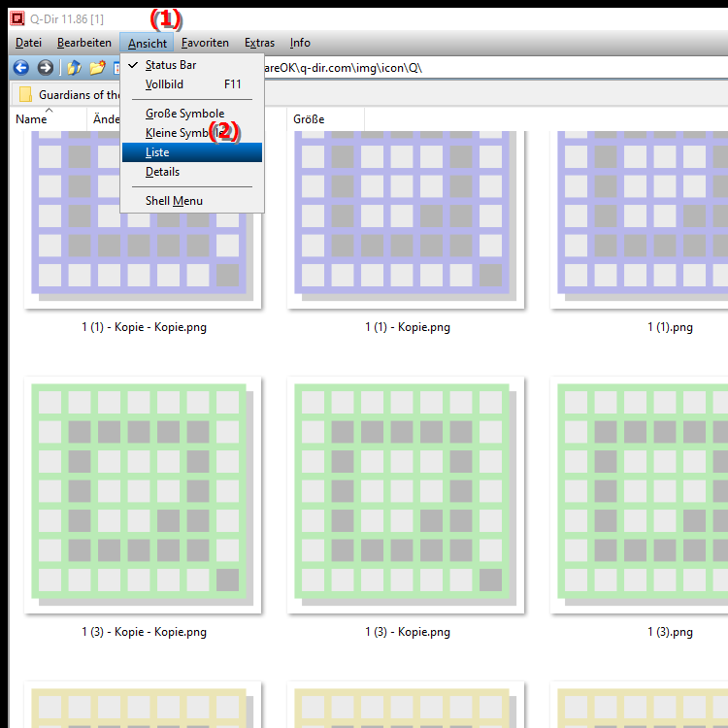Create a new folder with the star folder icon

pyautogui.click(x=97, y=68)
